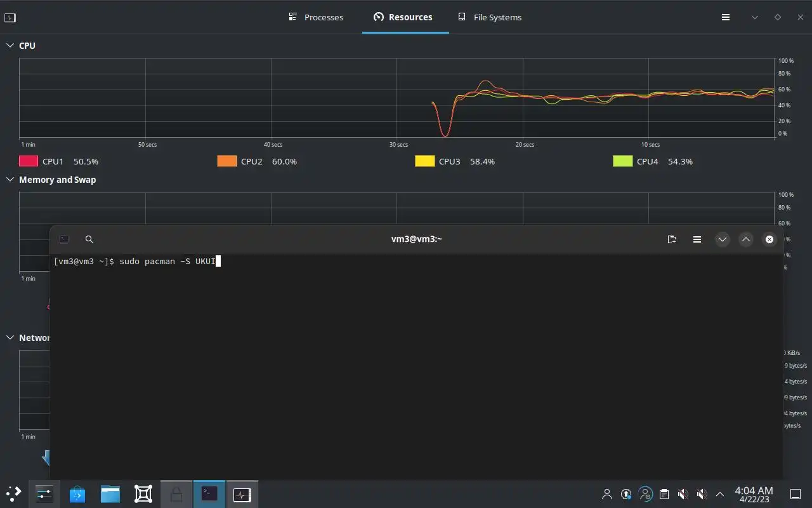This screenshot has width=812, height=508.
Task: Switch to System Monitor taskbar entry
Action: click(242, 493)
